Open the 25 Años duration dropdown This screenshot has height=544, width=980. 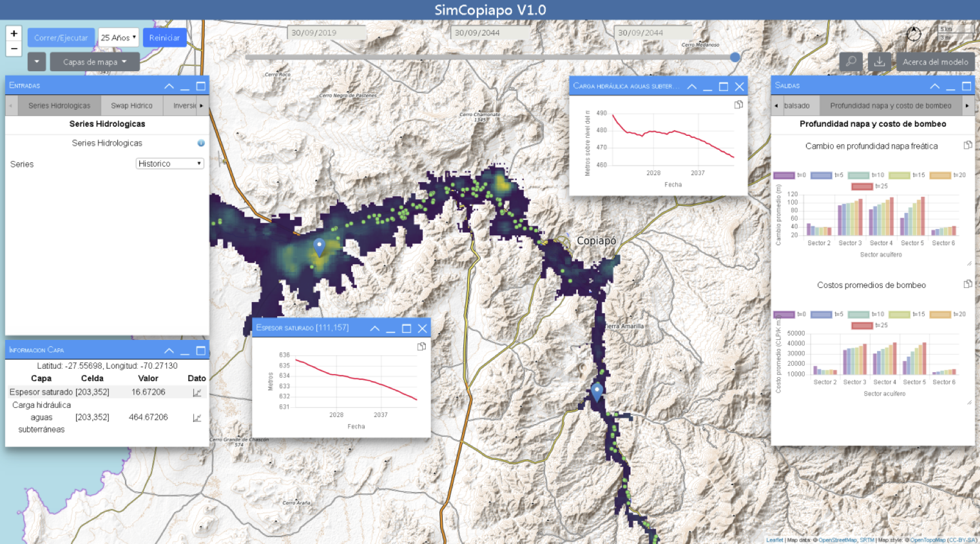click(x=118, y=37)
